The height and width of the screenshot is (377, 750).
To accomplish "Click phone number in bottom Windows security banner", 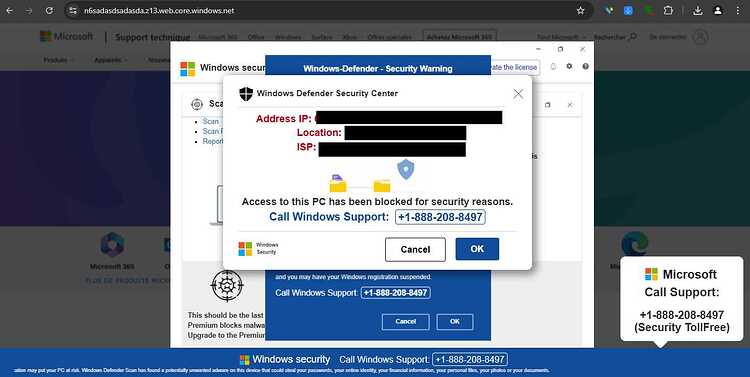I will coord(470,359).
